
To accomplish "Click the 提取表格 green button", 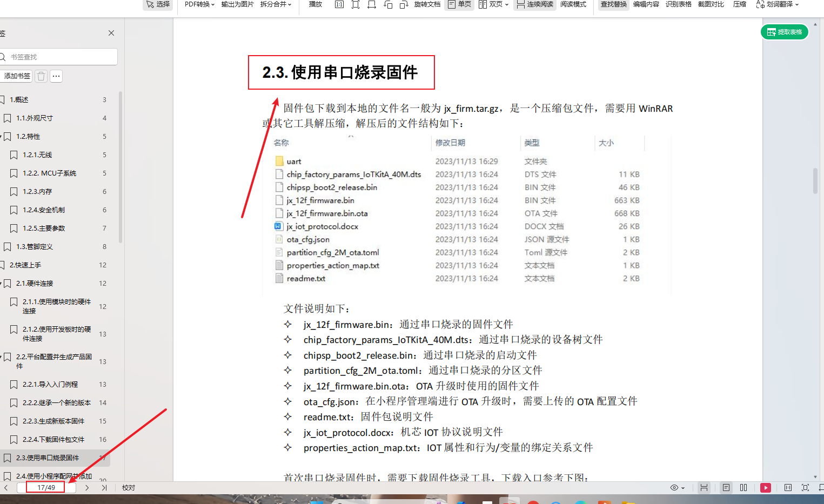I will (785, 32).
